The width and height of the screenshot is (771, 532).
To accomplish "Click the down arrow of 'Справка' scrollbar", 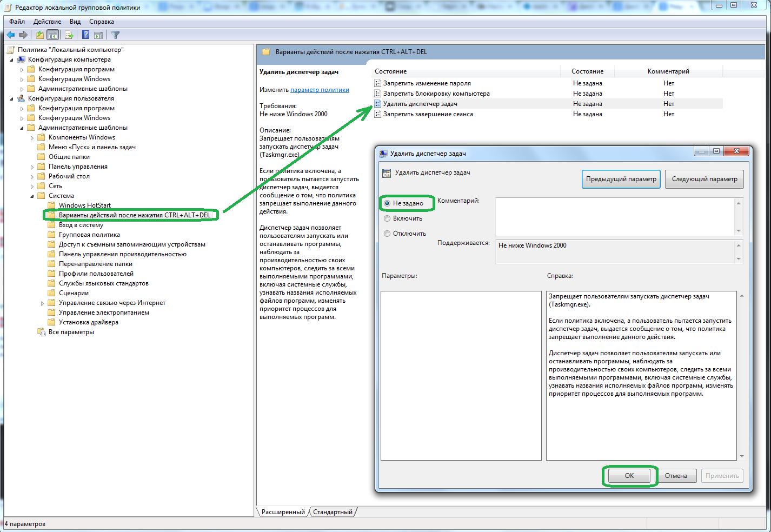I will click(x=741, y=456).
